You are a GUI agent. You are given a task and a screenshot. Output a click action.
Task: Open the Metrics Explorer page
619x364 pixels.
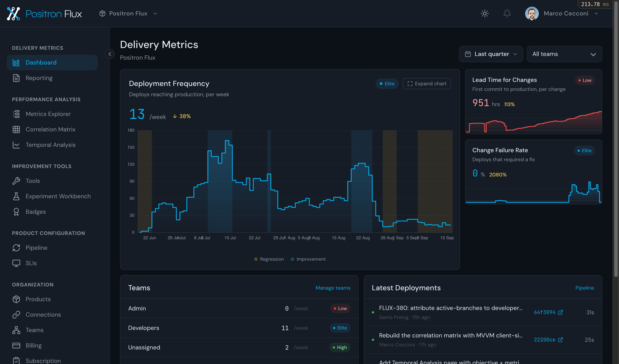52,114
